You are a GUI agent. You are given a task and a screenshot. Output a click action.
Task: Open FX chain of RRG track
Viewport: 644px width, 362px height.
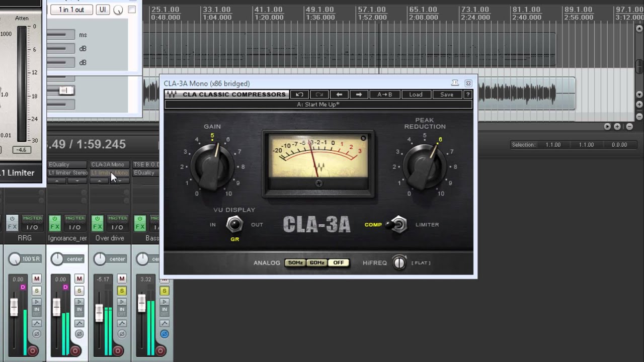click(12, 227)
